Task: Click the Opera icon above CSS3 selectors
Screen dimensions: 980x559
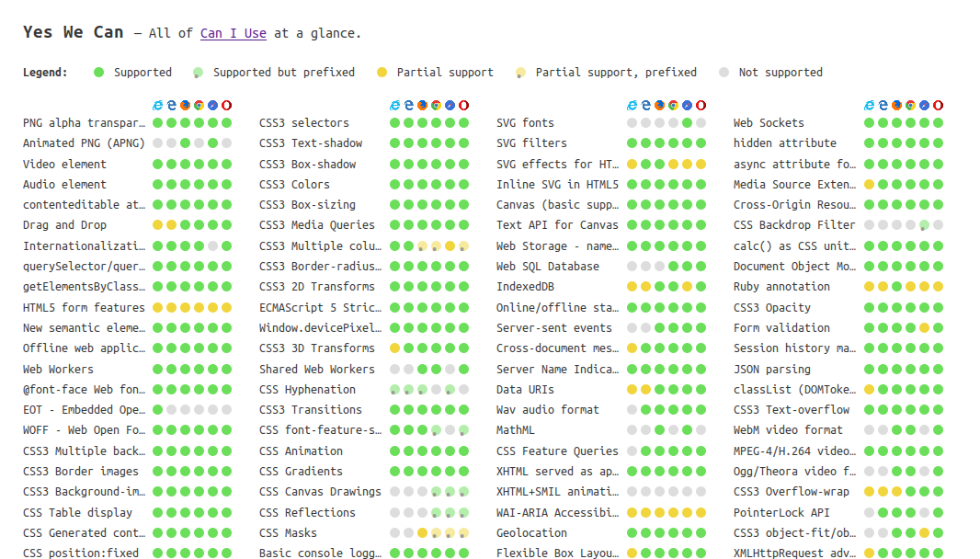Action: [464, 106]
